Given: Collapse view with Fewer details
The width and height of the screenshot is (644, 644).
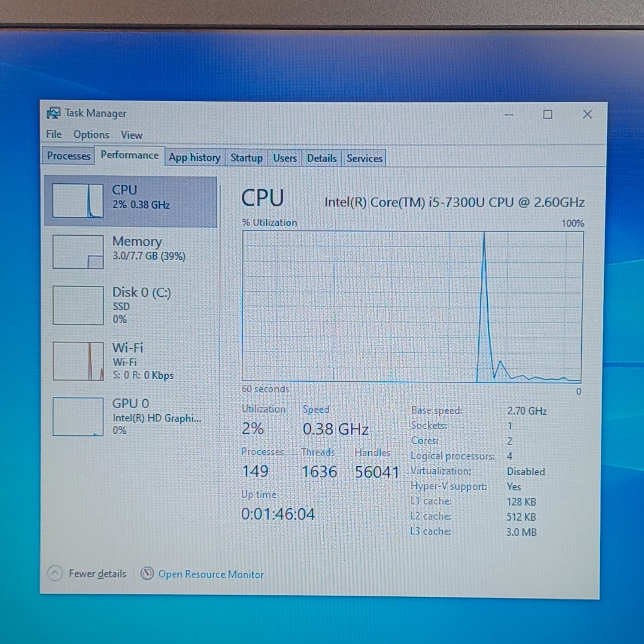Looking at the screenshot, I should pos(97,574).
